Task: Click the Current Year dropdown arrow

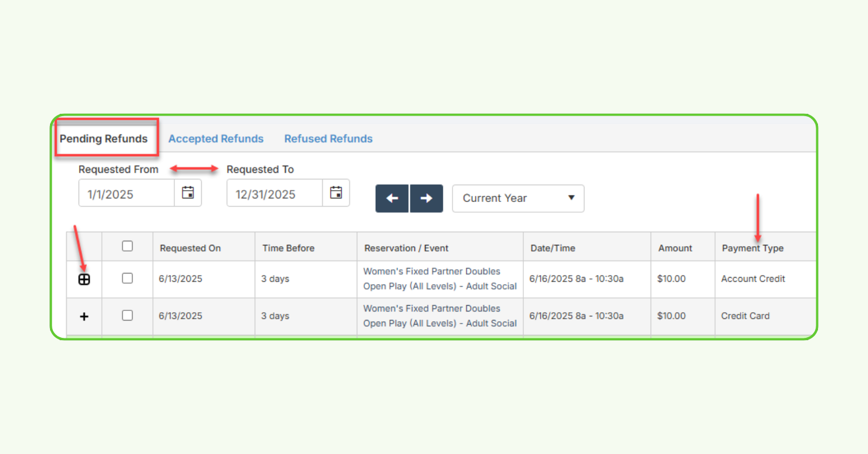Action: [x=571, y=198]
